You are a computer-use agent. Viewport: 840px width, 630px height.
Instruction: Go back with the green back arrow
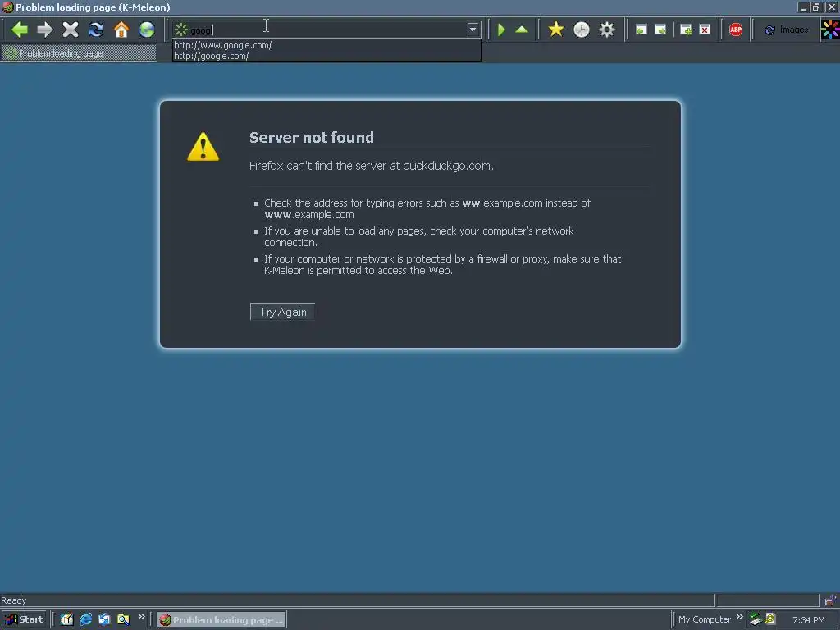tap(20, 30)
